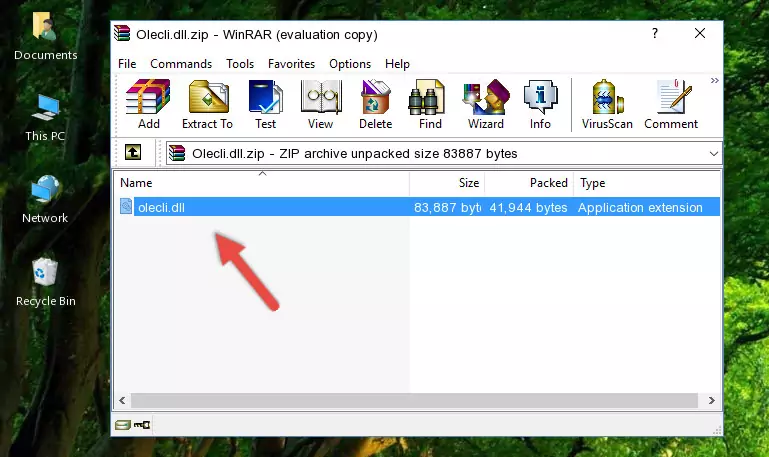Viewport: 769px width, 457px height.
Task: Open the Help menu
Action: (x=397, y=64)
